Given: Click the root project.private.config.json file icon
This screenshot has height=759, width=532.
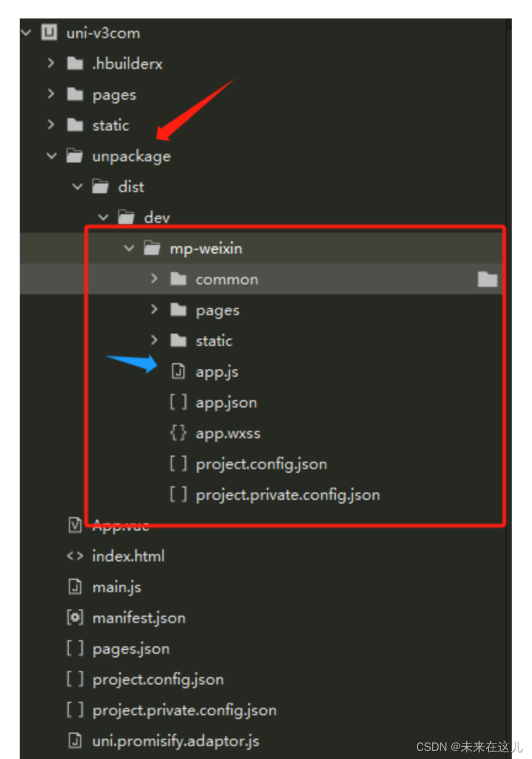Looking at the screenshot, I should (x=75, y=710).
